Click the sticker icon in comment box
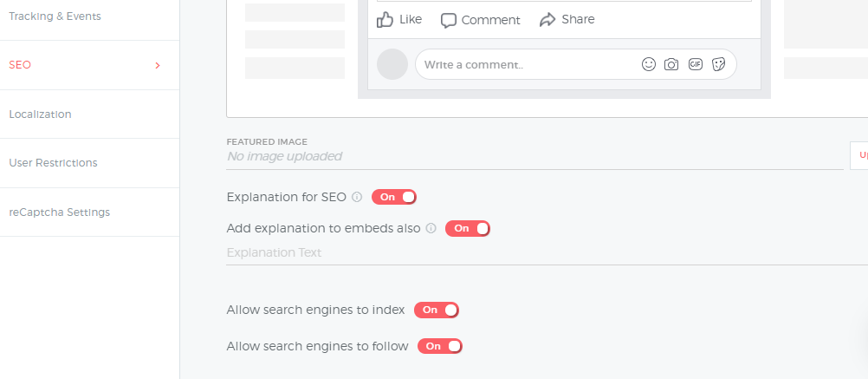The width and height of the screenshot is (868, 379). [718, 64]
